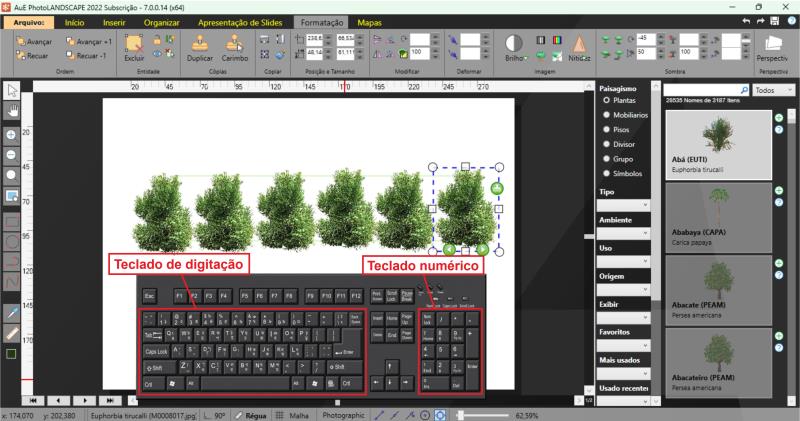Screen dimensions: 800x421
Task: Open help question mark at top right
Action: coord(792,21)
